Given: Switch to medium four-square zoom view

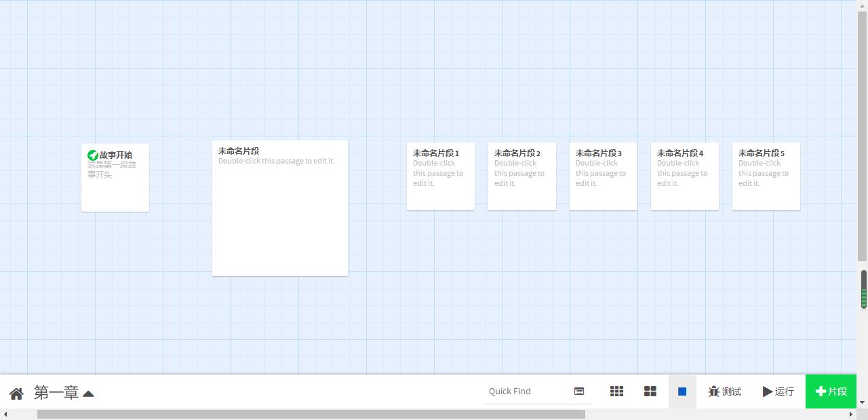Looking at the screenshot, I should [x=650, y=392].
